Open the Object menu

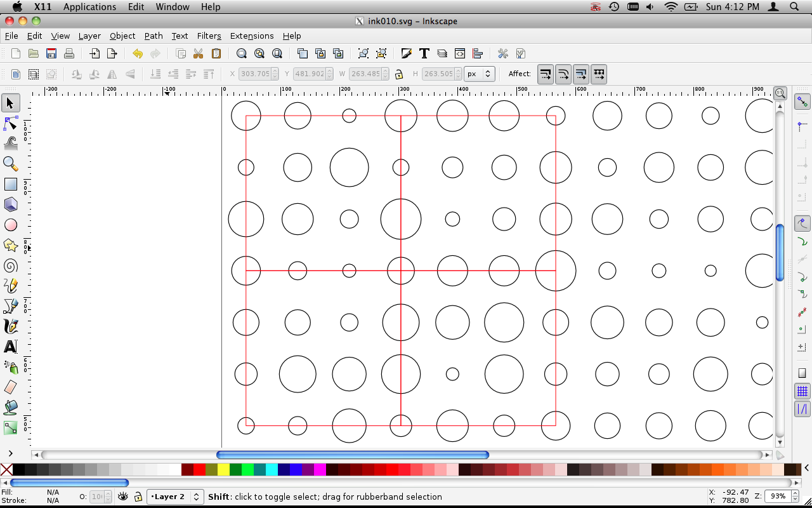pyautogui.click(x=122, y=36)
